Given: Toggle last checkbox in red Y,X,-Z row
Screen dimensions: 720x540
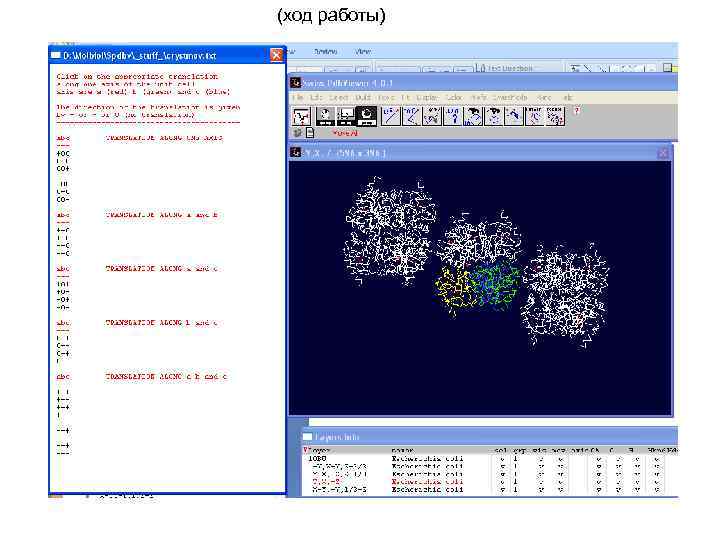Looking at the screenshot, I should pos(657,482).
